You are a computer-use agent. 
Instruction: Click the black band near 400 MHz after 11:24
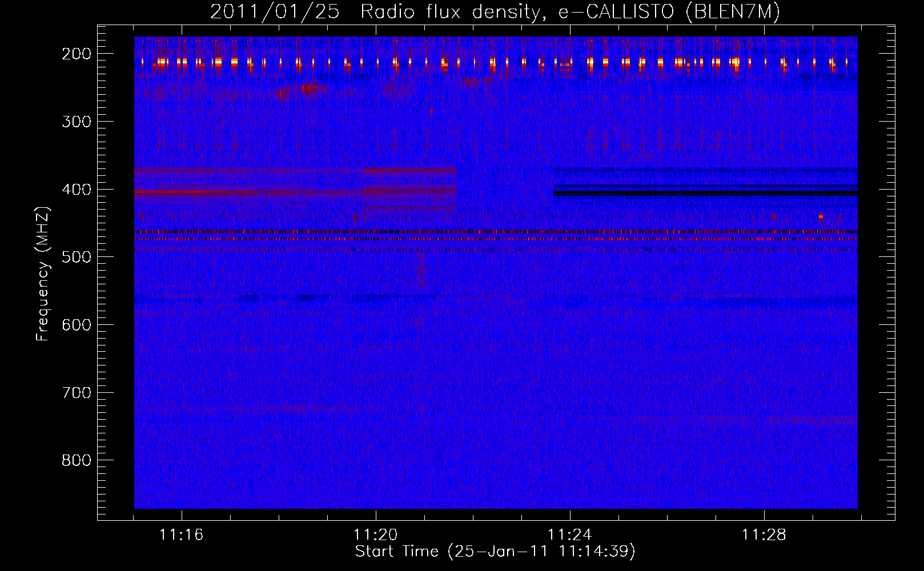point(705,194)
